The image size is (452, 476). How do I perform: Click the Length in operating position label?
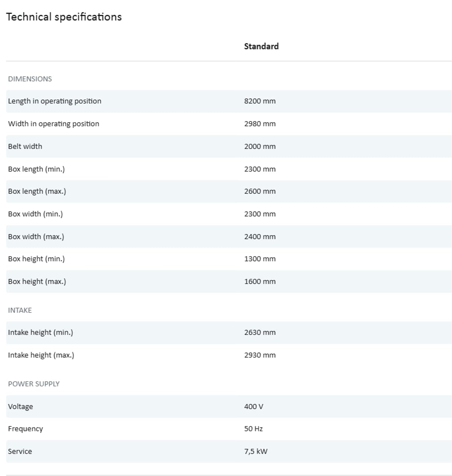(x=55, y=101)
